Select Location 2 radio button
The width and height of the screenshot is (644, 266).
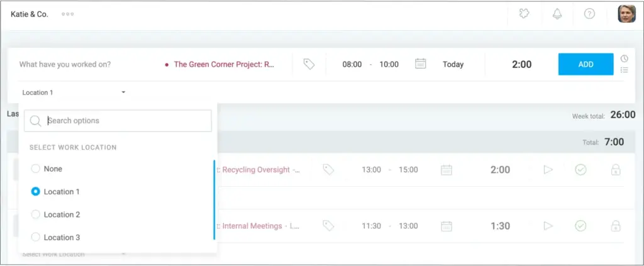click(x=36, y=214)
